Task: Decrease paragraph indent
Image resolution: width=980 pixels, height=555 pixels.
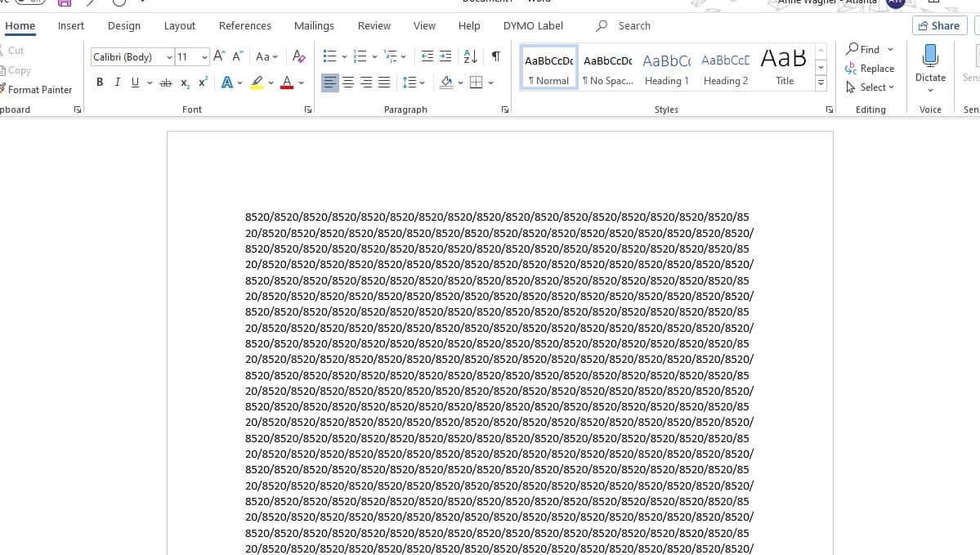Action: pos(427,56)
